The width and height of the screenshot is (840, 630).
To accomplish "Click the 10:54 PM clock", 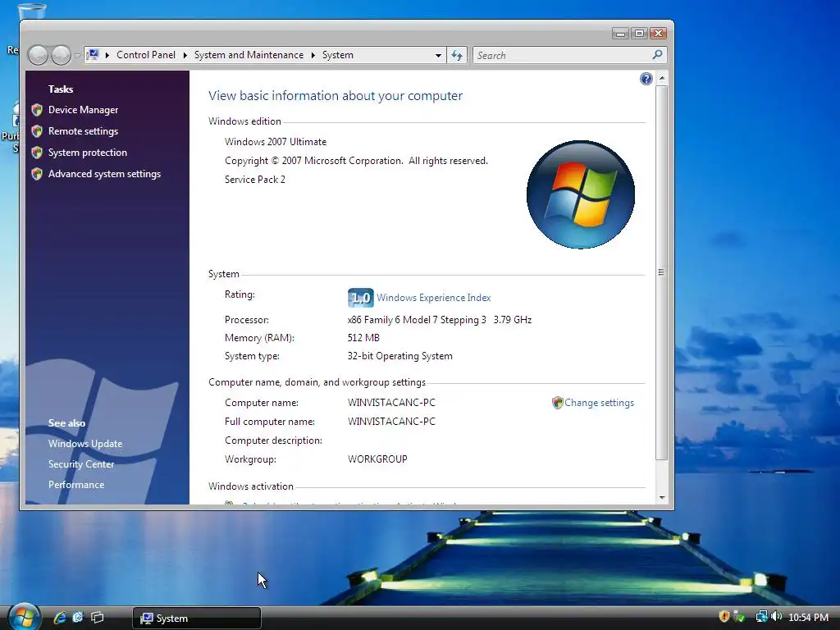I will coord(808,617).
